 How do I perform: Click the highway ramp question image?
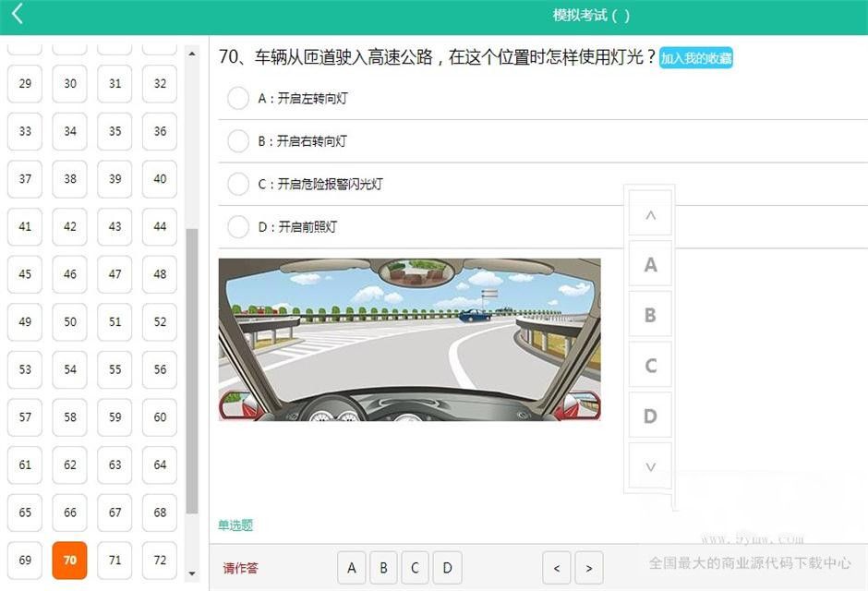pyautogui.click(x=409, y=339)
